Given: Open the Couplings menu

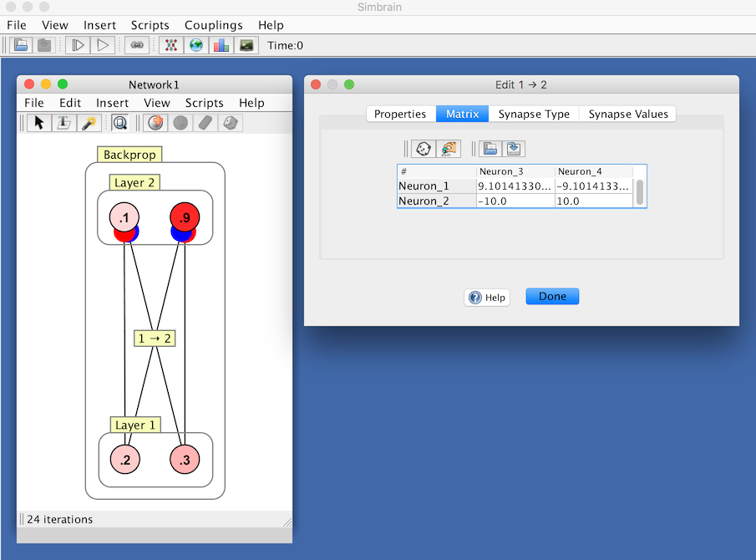Looking at the screenshot, I should click(x=214, y=25).
